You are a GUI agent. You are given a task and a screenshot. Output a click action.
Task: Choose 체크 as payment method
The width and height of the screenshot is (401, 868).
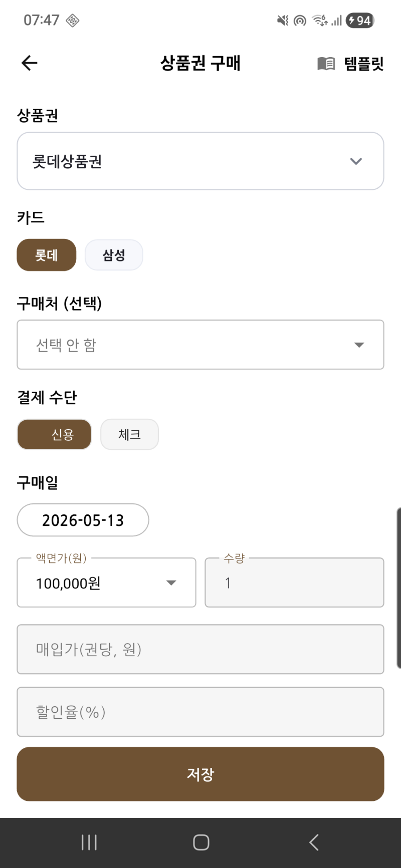[129, 434]
